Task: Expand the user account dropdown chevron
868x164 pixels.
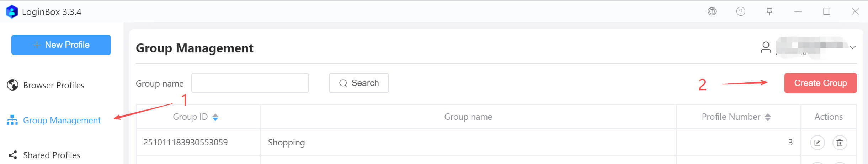Action: 852,47
